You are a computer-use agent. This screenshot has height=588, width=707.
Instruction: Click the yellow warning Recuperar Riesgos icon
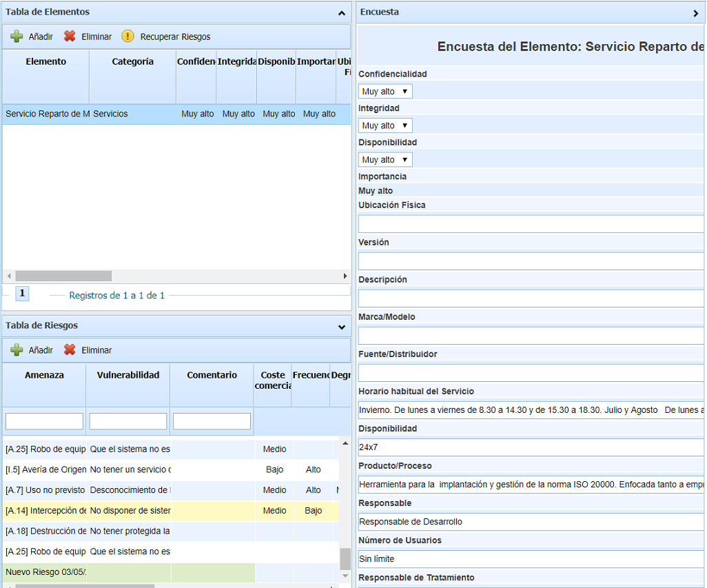click(x=127, y=37)
